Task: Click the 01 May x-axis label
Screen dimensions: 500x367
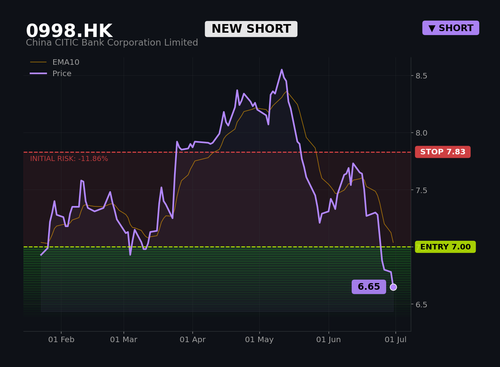Action: pyautogui.click(x=259, y=340)
